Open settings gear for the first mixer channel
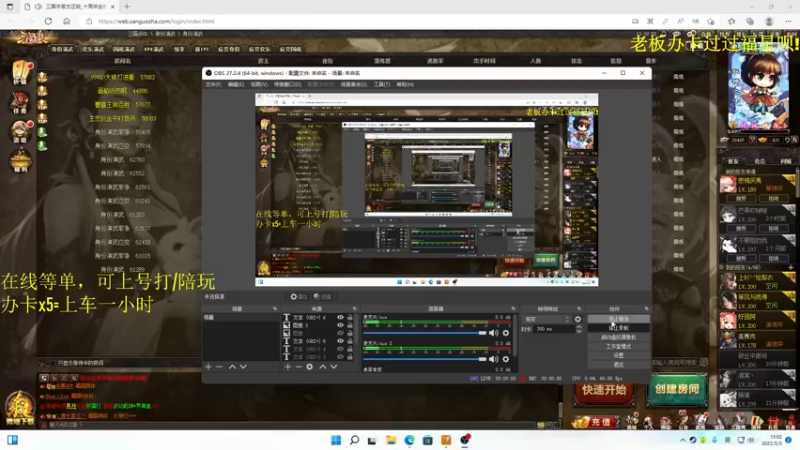The width and height of the screenshot is (800, 450). (506, 333)
